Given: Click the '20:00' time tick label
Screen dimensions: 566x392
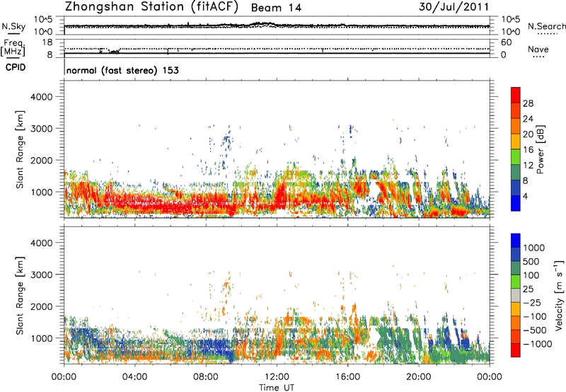Looking at the screenshot, I should pos(418,377).
